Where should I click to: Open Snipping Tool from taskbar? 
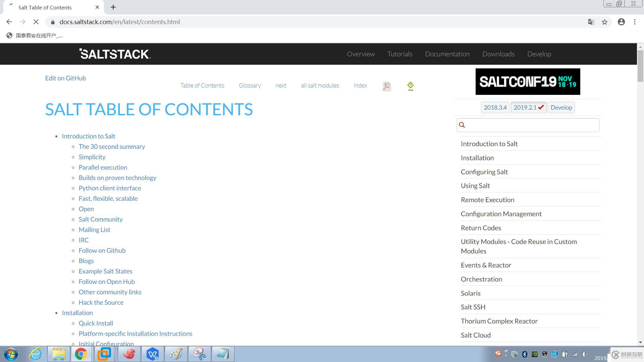200,354
